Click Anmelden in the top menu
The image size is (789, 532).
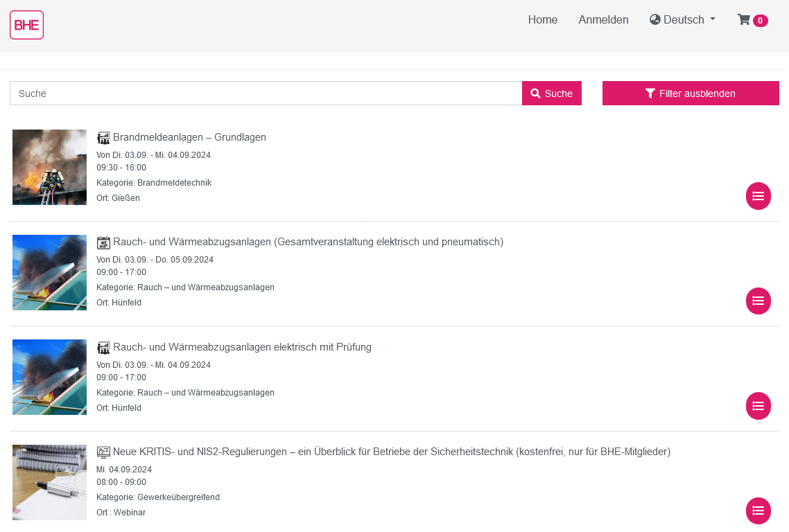603,19
